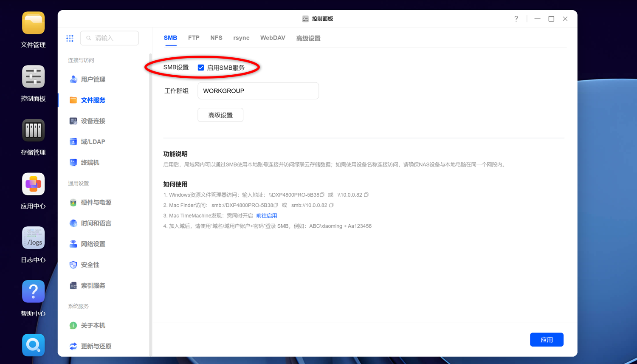The height and width of the screenshot is (364, 637).
Task: Click the SMB设置 label
Action: coord(176,68)
